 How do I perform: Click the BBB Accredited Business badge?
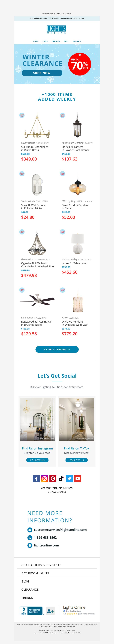tap(31, 611)
